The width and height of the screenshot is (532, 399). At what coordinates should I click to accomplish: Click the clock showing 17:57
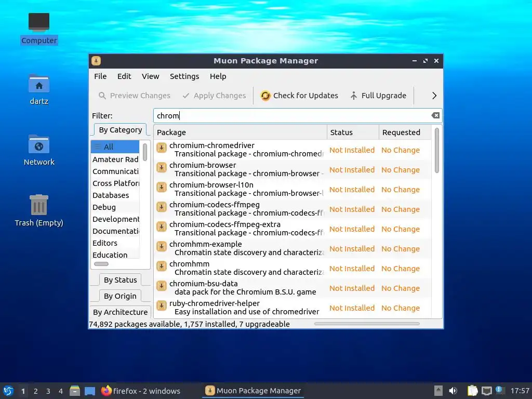click(520, 391)
